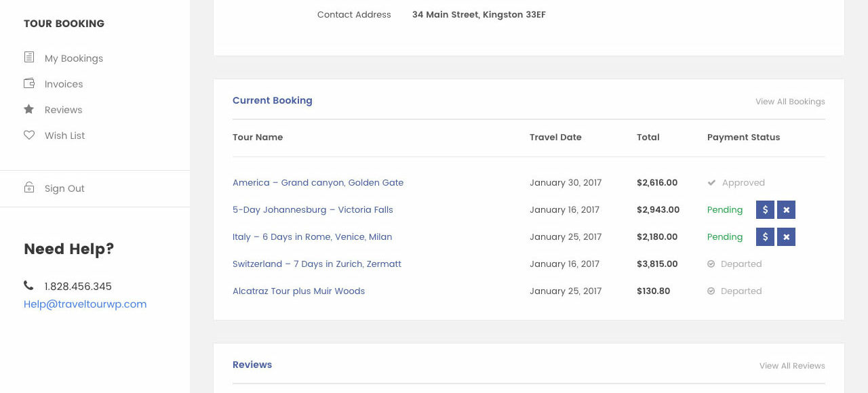
Task: Cancel the 5-Day Johannesburg booking
Action: pos(786,210)
